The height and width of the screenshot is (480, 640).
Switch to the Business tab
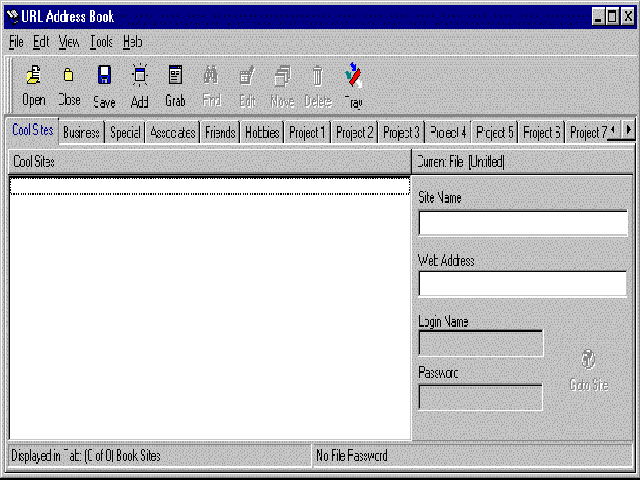(82, 132)
